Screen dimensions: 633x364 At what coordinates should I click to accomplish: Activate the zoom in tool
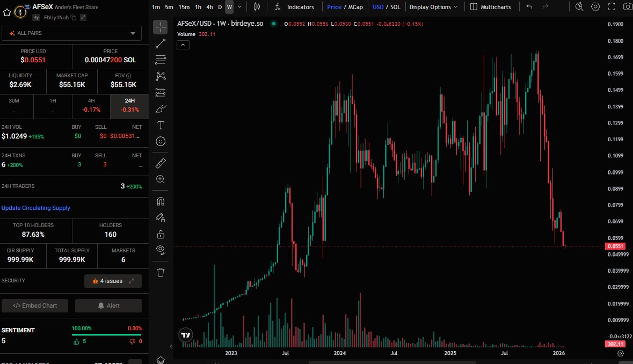[x=161, y=179]
